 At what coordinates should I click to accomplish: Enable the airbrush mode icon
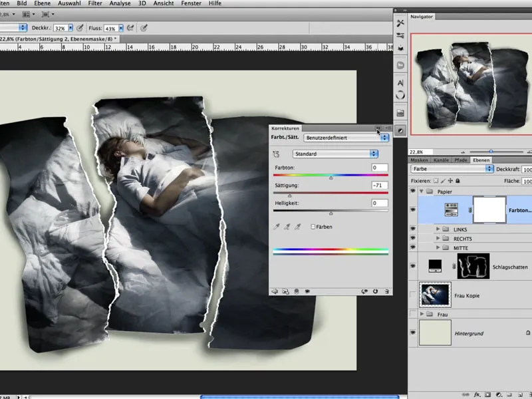pyautogui.click(x=130, y=28)
